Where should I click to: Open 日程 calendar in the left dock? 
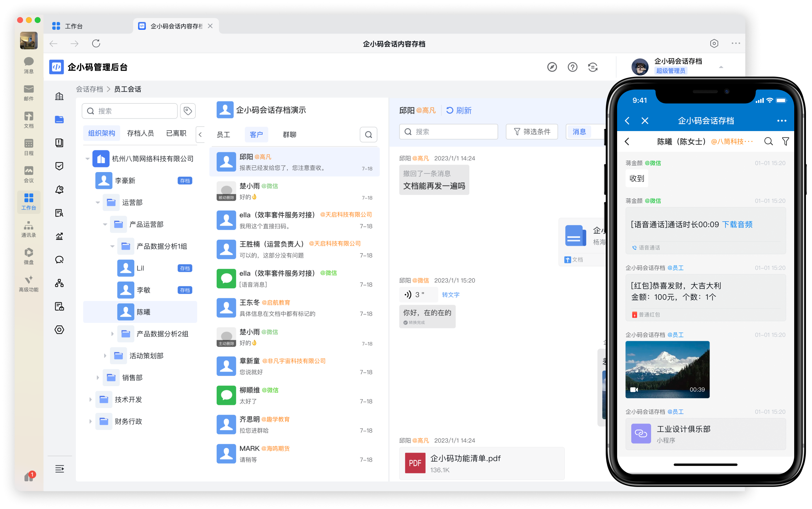[x=29, y=147]
